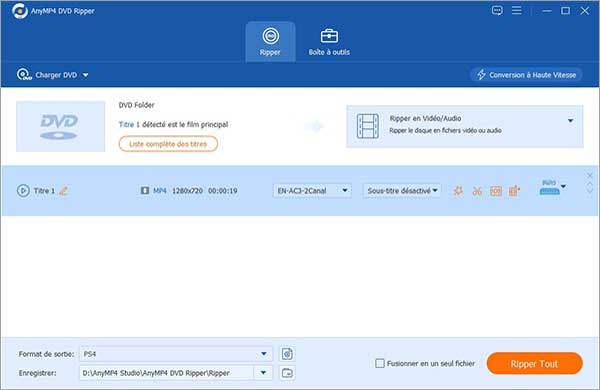The height and width of the screenshot is (390, 600).
Task: Open the Boîte à outils tab
Action: pos(329,42)
